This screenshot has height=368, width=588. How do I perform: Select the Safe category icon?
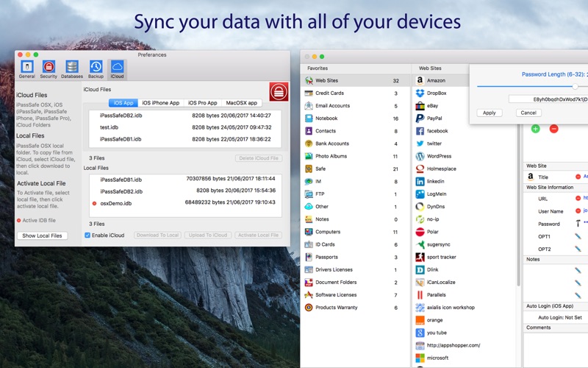[309, 169]
